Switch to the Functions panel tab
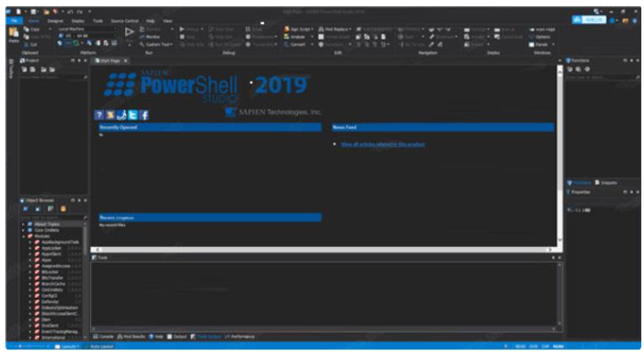The height and width of the screenshot is (354, 644). pos(579,183)
